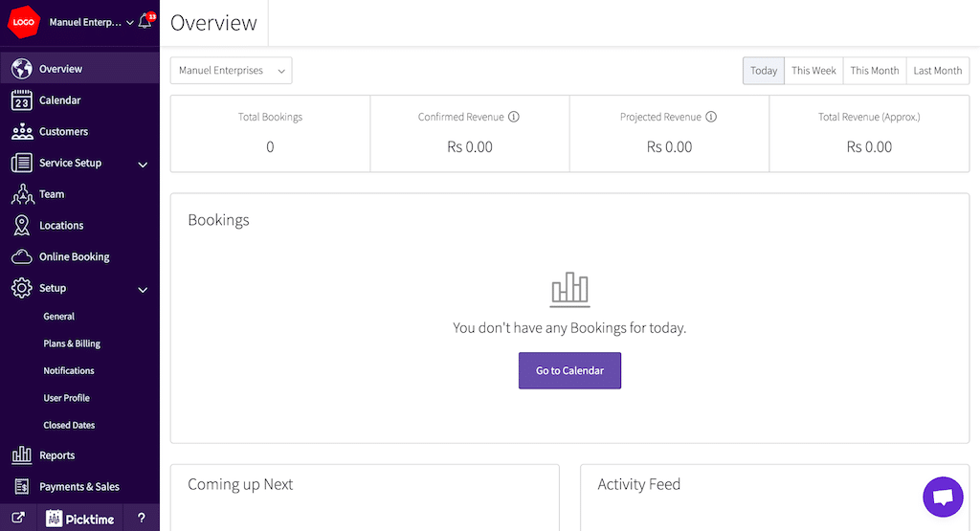
Task: Switch the range to This Week
Action: [x=813, y=71]
